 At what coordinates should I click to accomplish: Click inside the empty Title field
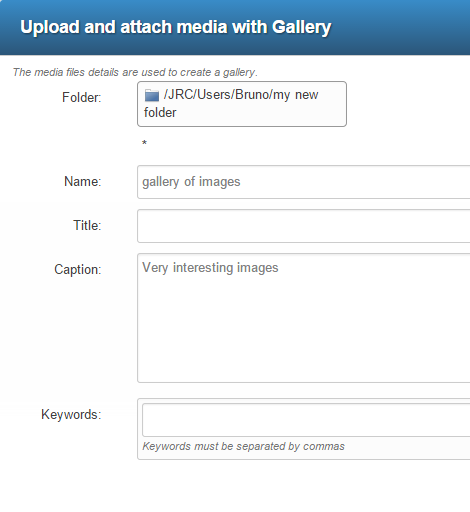[303, 226]
